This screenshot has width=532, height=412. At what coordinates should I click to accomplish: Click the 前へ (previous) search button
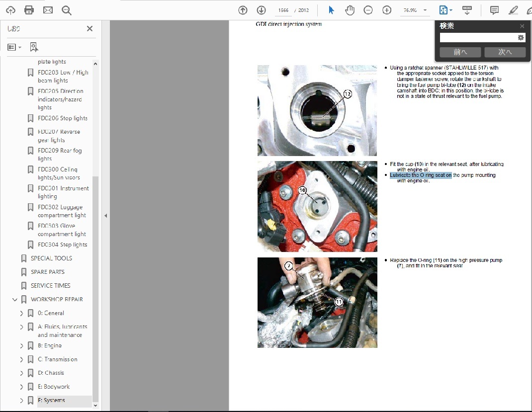click(x=460, y=52)
